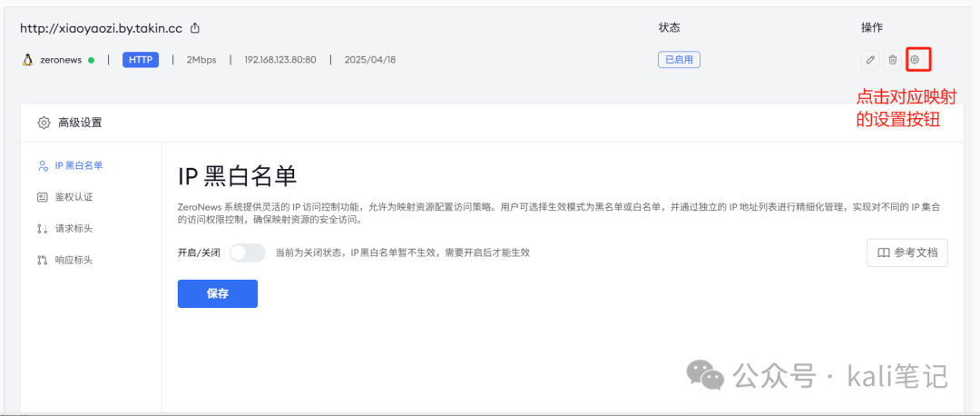Click the gear icon beside 高级设置
This screenshot has height=416, width=980.
(44, 123)
